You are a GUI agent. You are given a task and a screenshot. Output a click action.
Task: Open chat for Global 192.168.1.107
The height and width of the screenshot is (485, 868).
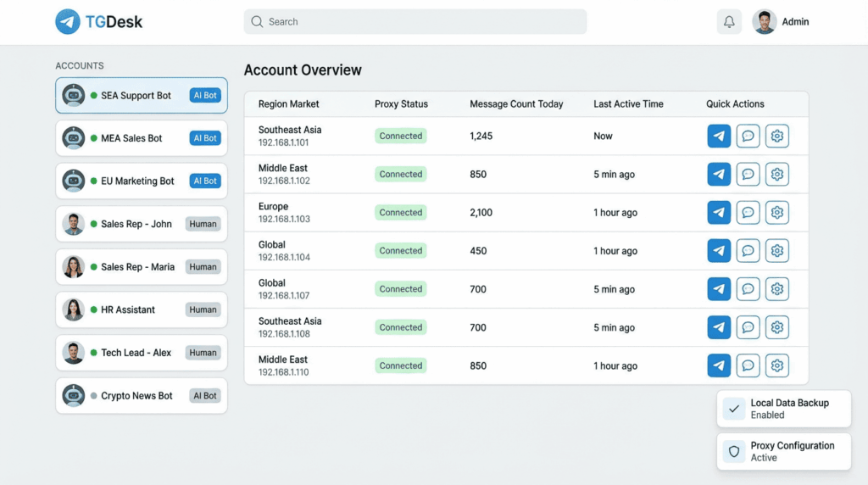click(x=748, y=289)
